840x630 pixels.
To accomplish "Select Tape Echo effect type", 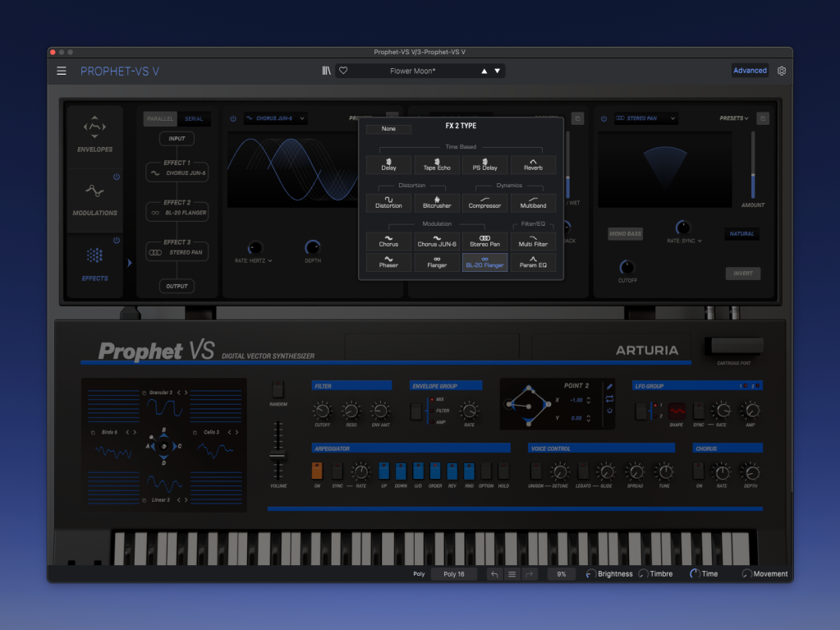I will (437, 165).
